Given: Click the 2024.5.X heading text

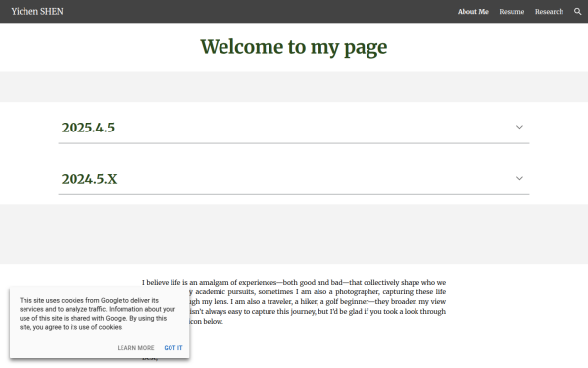Looking at the screenshot, I should (x=89, y=179).
